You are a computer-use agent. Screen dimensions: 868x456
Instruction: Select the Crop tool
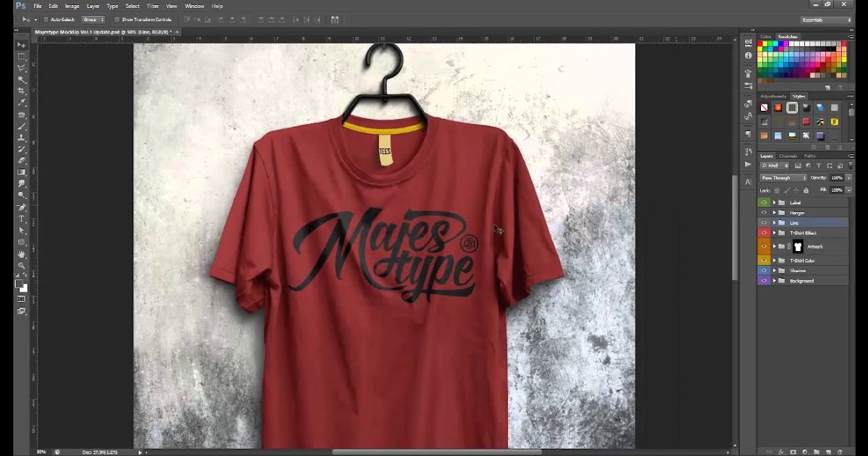click(x=22, y=91)
